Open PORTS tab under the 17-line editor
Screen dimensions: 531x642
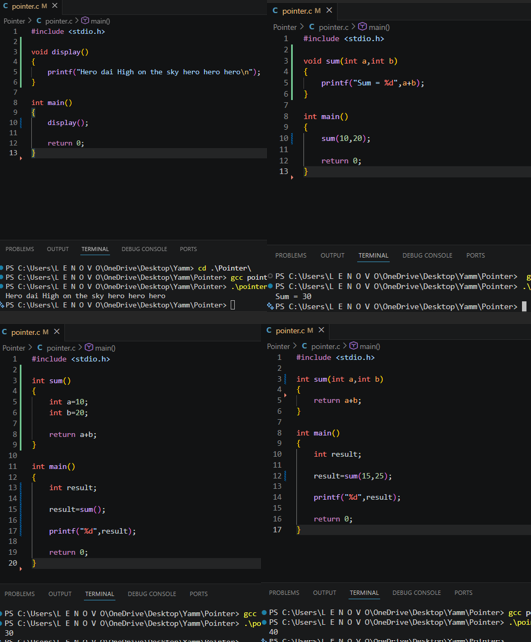463,592
